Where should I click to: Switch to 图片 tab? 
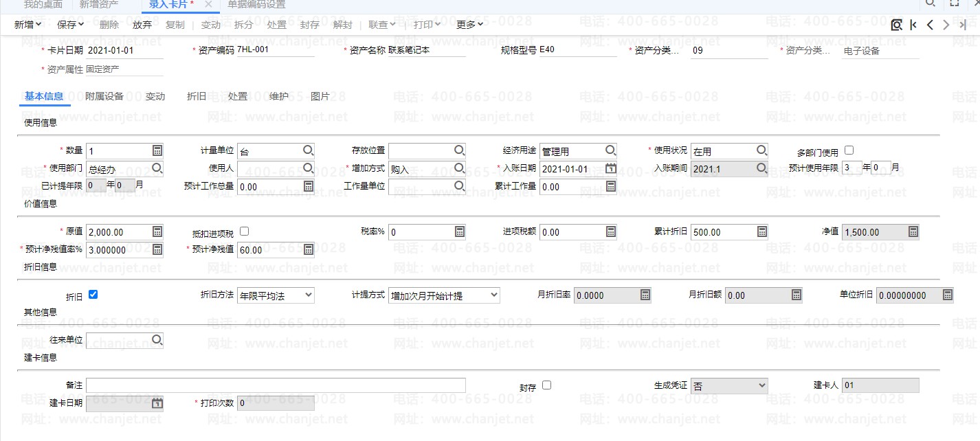(320, 97)
